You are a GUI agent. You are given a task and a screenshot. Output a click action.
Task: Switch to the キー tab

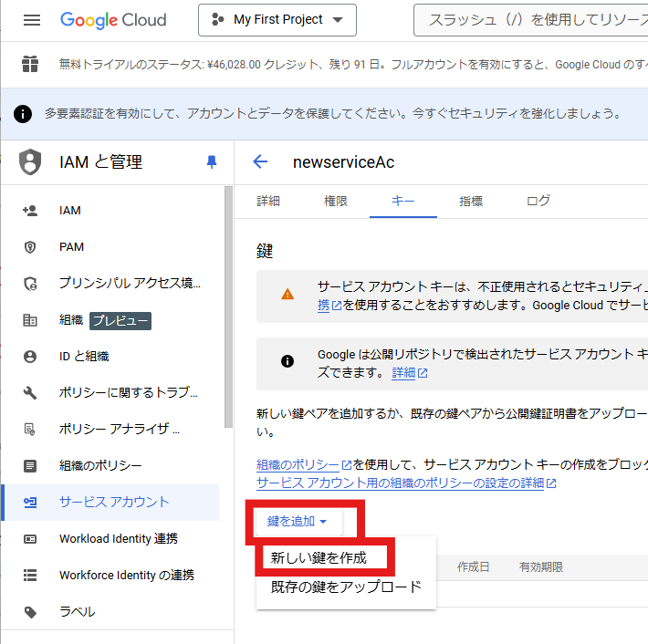click(x=402, y=202)
